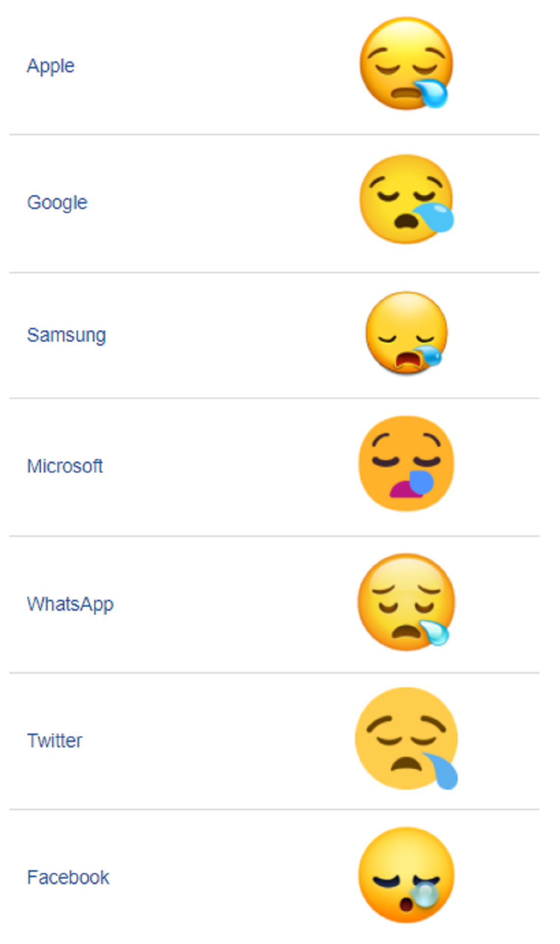Click the blue snot bubble on Twitter's emoji
This screenshot has height=944, width=560.
(x=442, y=770)
